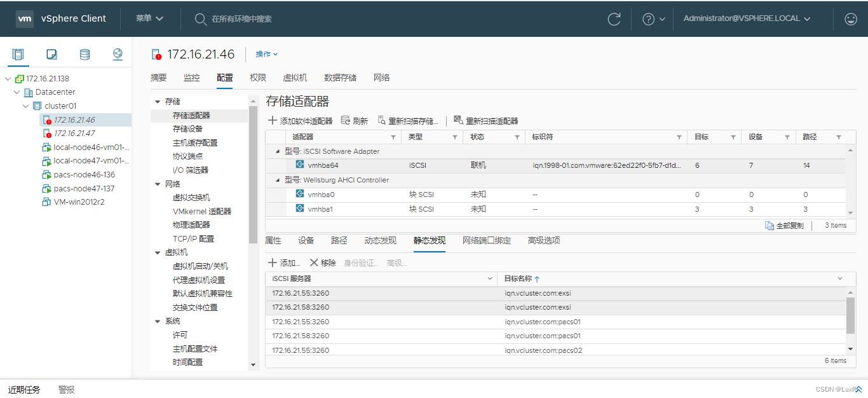Image resolution: width=868 pixels, height=398 pixels.
Task: Sort by 目标名称 column header
Action: tap(518, 278)
